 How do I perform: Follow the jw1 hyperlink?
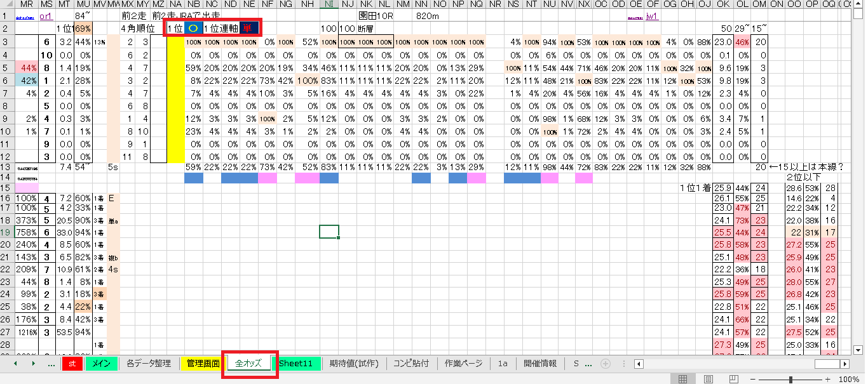pyautogui.click(x=651, y=17)
